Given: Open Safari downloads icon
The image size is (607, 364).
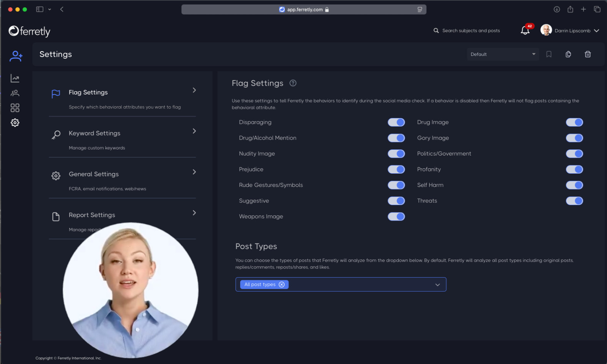Looking at the screenshot, I should point(557,9).
